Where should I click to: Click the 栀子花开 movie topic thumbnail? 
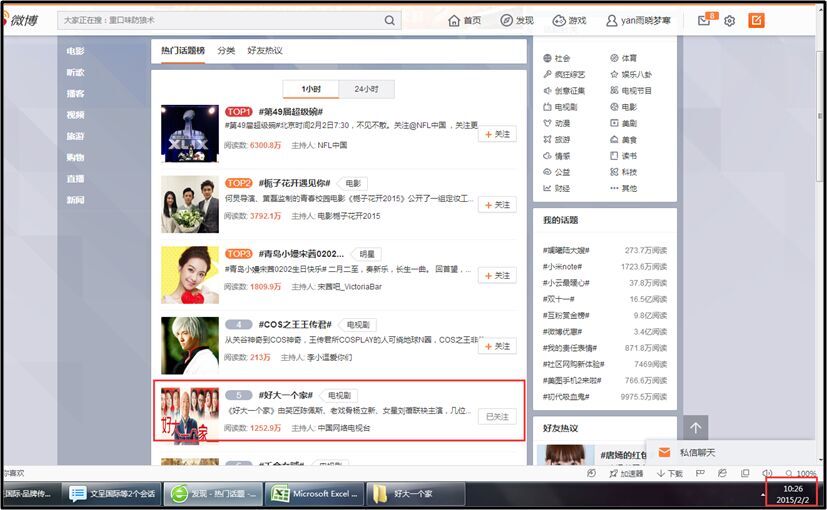click(190, 204)
